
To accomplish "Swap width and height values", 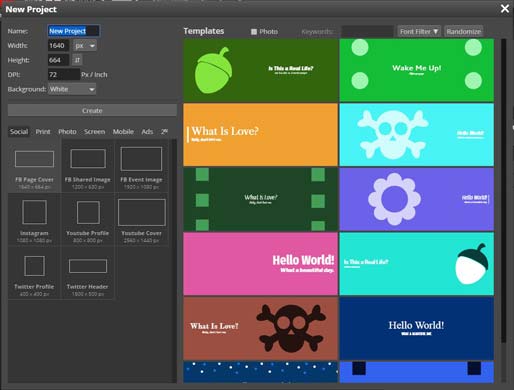I will [77, 60].
